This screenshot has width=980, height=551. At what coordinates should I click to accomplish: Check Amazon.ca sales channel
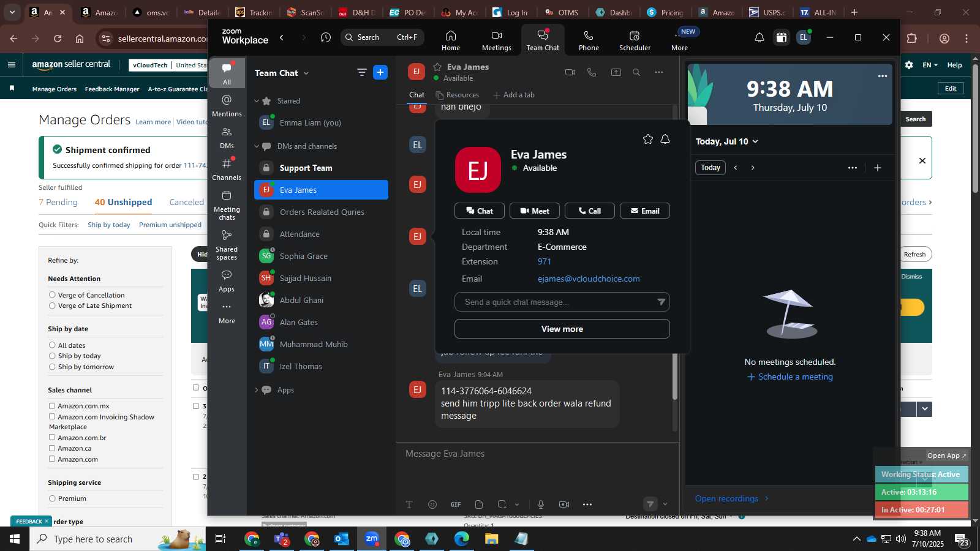tap(52, 448)
